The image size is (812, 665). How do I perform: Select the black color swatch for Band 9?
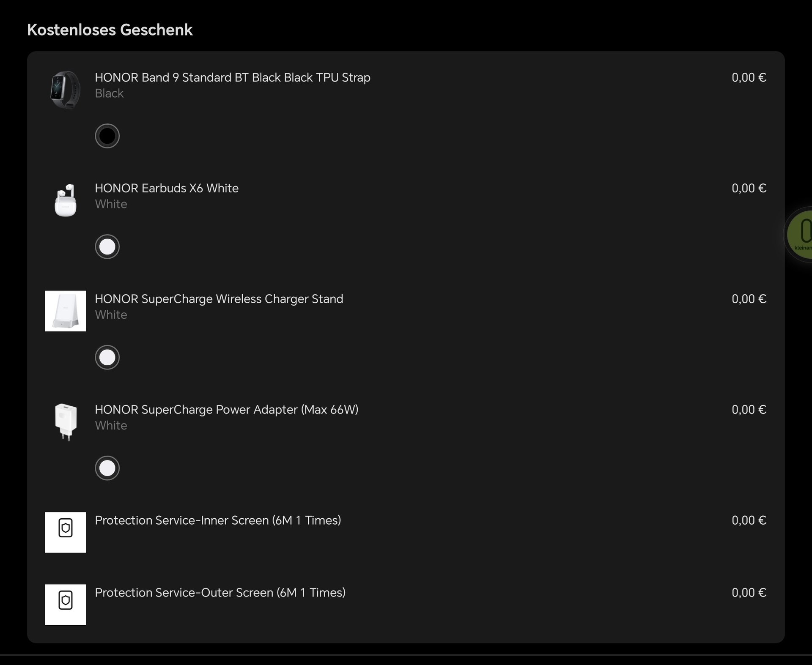point(107,136)
